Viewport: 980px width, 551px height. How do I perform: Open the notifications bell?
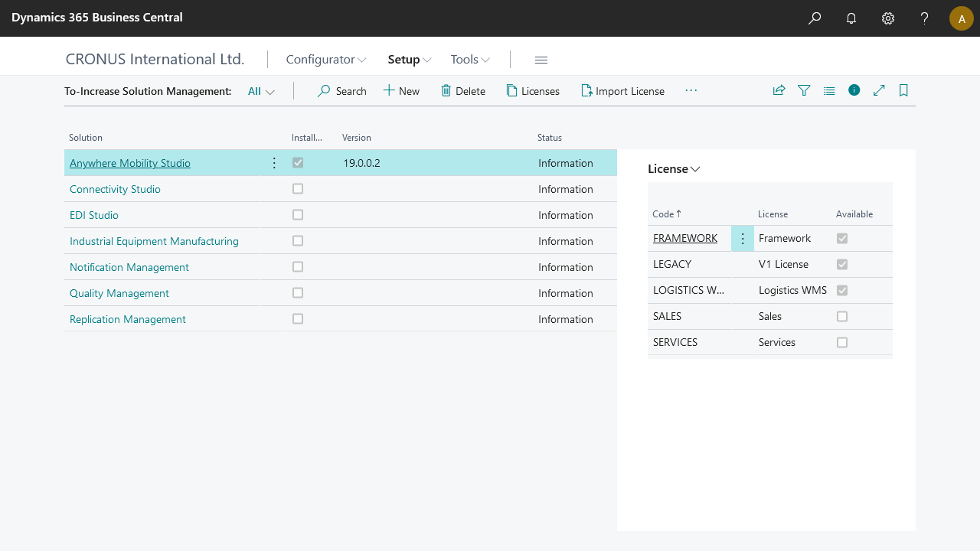click(851, 18)
